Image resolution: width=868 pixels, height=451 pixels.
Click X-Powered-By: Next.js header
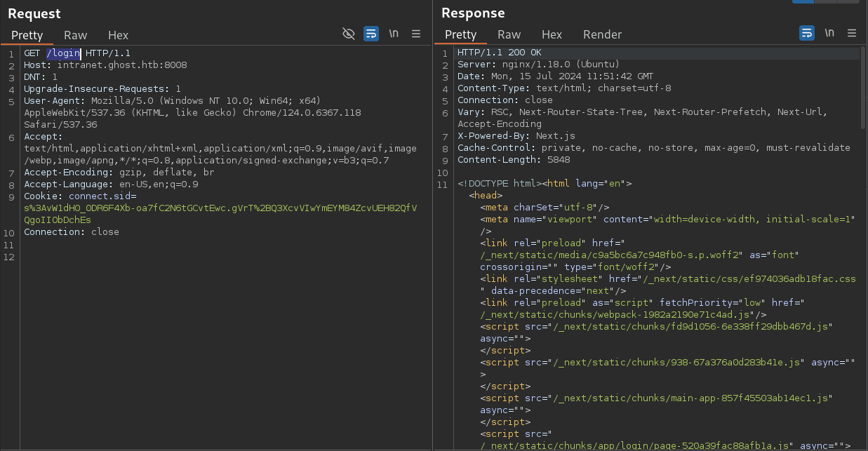tap(516, 136)
